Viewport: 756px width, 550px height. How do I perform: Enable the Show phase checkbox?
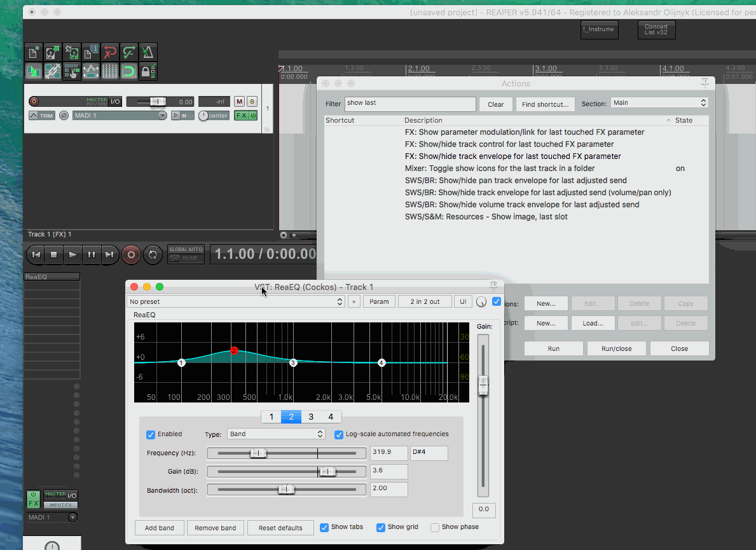tap(435, 527)
